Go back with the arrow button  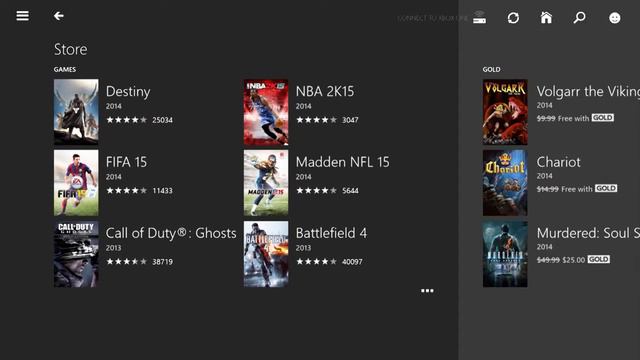pos(59,16)
